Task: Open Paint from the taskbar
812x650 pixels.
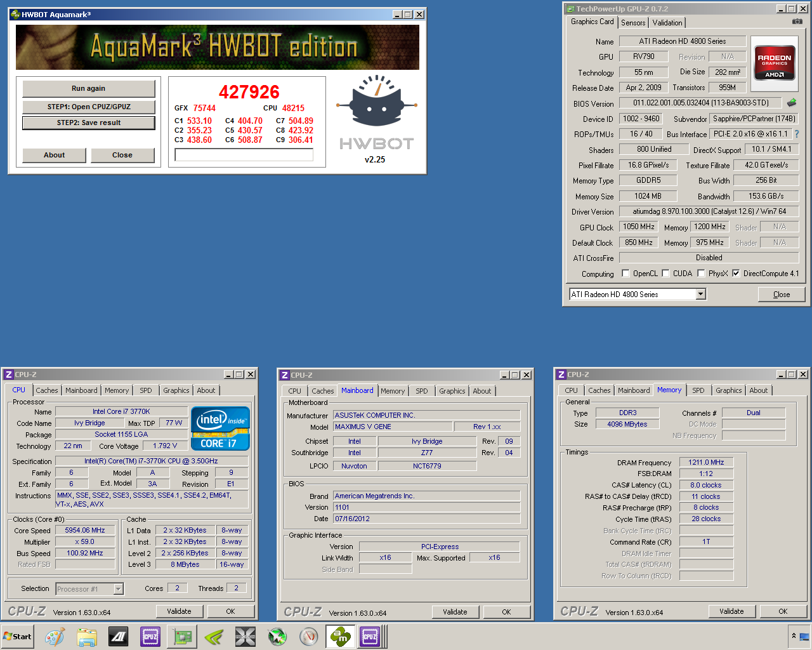Action: coord(55,637)
